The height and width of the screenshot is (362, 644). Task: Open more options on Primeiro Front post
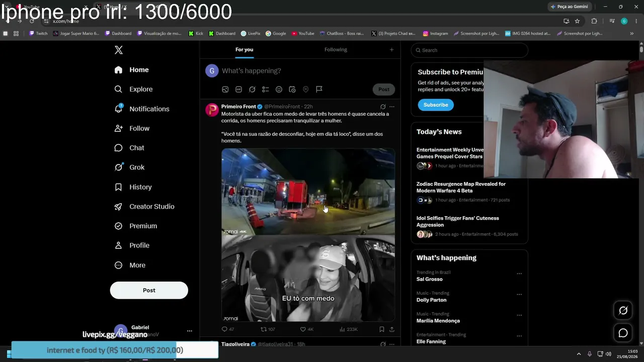[392, 107]
